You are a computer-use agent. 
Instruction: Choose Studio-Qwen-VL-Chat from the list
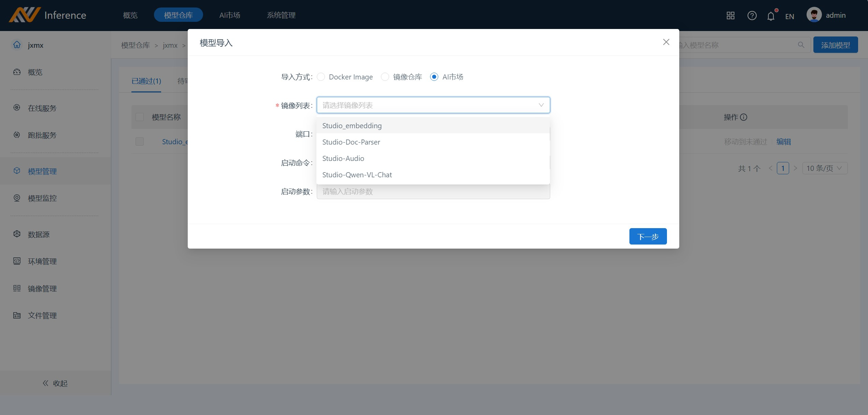357,175
